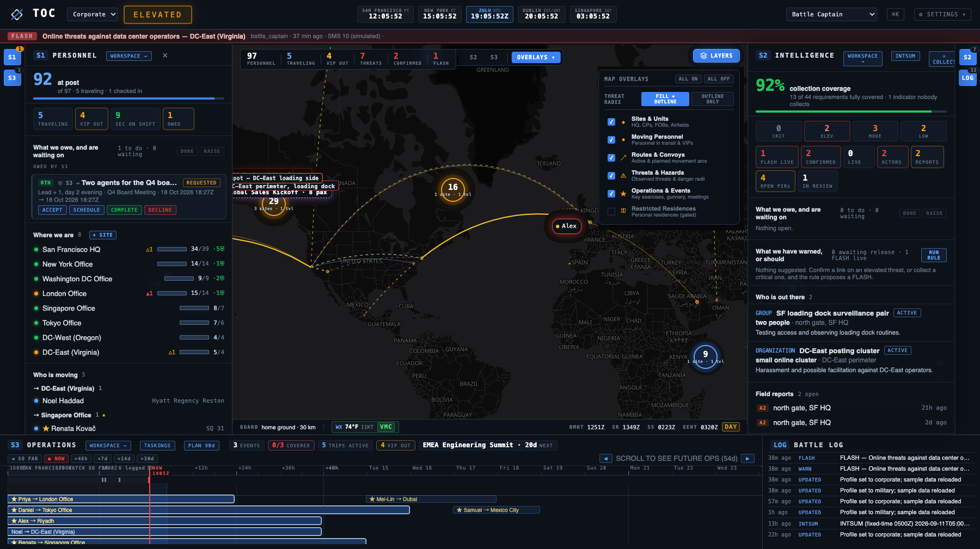Turn all map overlays on
The height and width of the screenshot is (549, 980).
tap(688, 79)
